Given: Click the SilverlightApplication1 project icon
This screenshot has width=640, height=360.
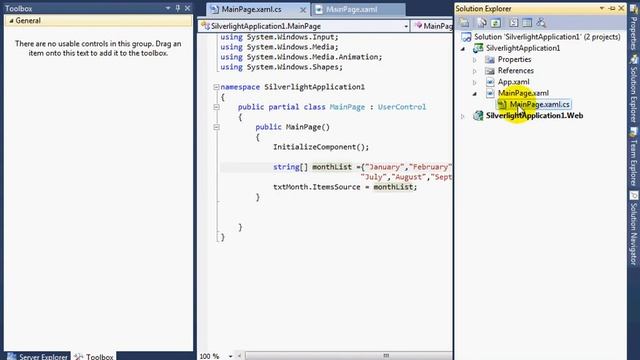Looking at the screenshot, I should pyautogui.click(x=478, y=48).
